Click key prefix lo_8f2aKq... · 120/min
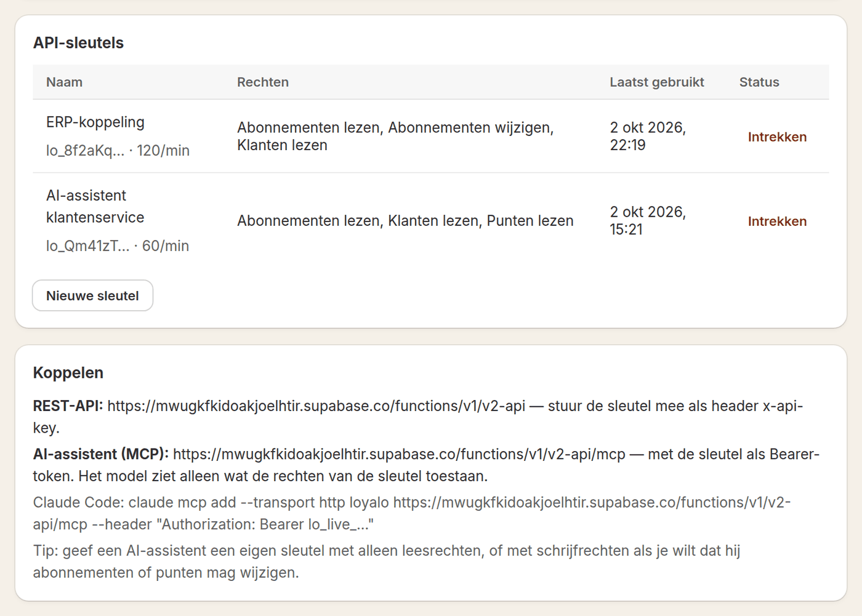Viewport: 862px width, 616px height. [118, 151]
